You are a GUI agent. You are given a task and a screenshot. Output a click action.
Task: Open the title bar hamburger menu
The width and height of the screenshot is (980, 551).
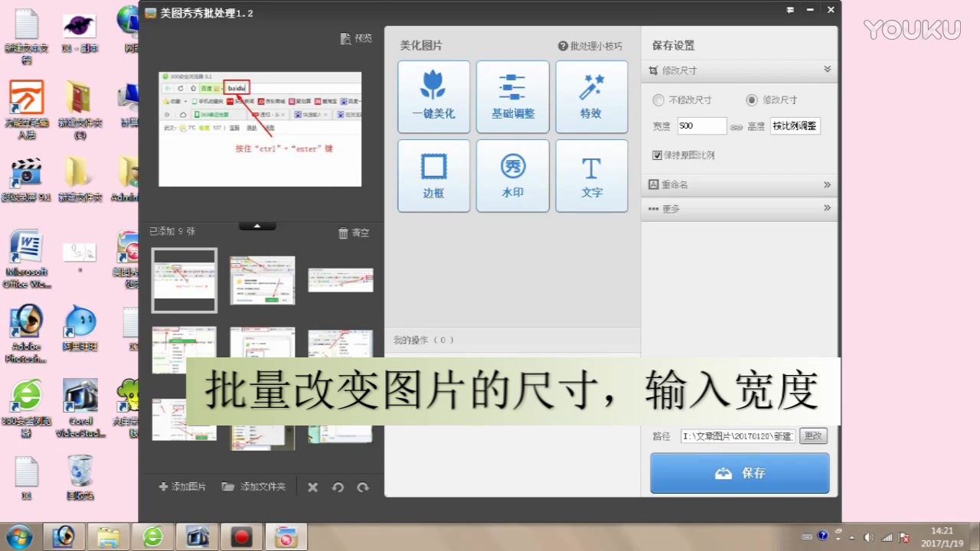(x=790, y=10)
